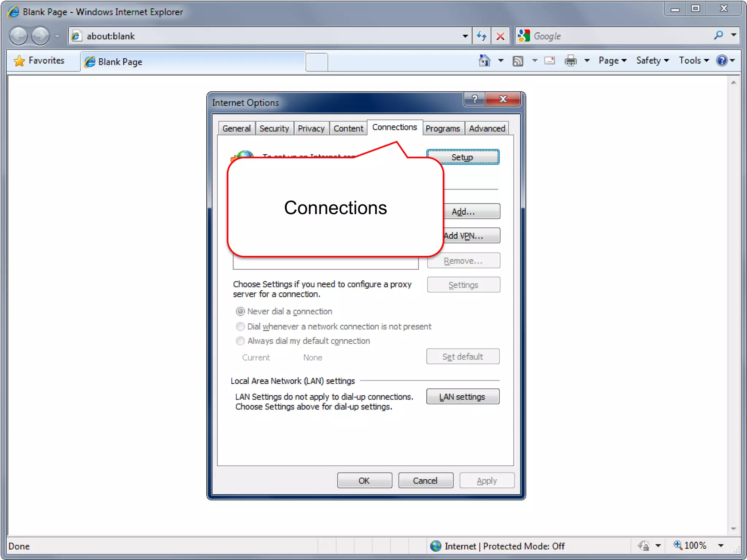Select Never dial a connection radio
Viewport: 747px width, 560px height.
coord(240,311)
